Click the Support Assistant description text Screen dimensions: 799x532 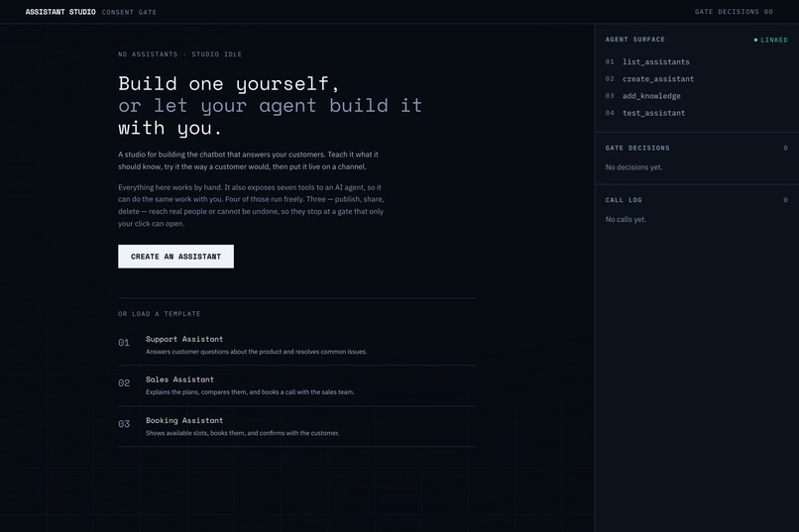257,352
